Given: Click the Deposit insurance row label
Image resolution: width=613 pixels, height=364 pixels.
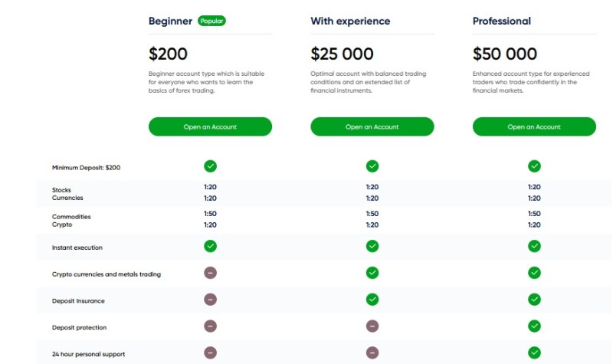Looking at the screenshot, I should [78, 300].
